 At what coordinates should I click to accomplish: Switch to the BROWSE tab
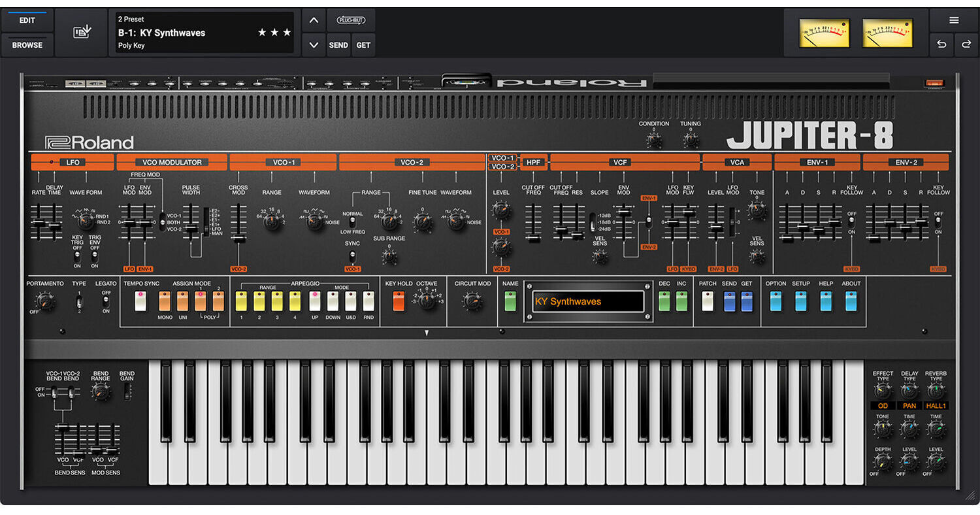27,44
